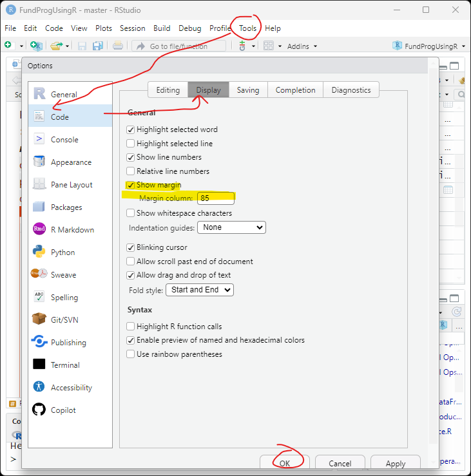Open the Python options category

coord(70,252)
